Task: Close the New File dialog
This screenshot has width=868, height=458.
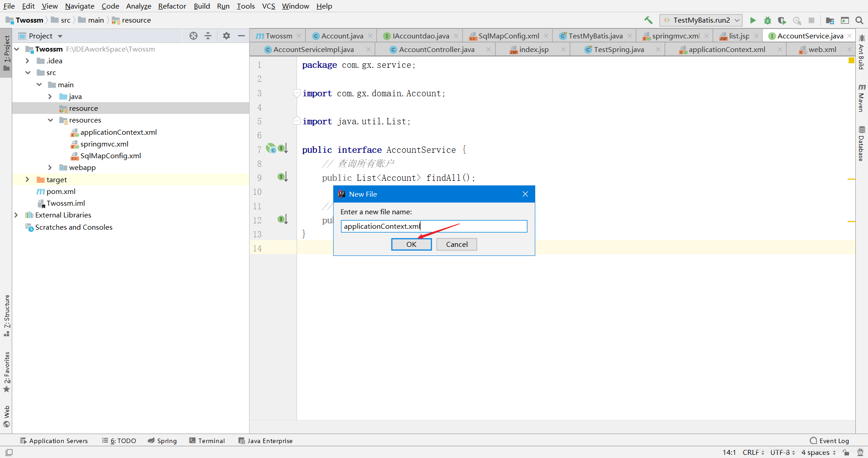Action: (x=525, y=194)
